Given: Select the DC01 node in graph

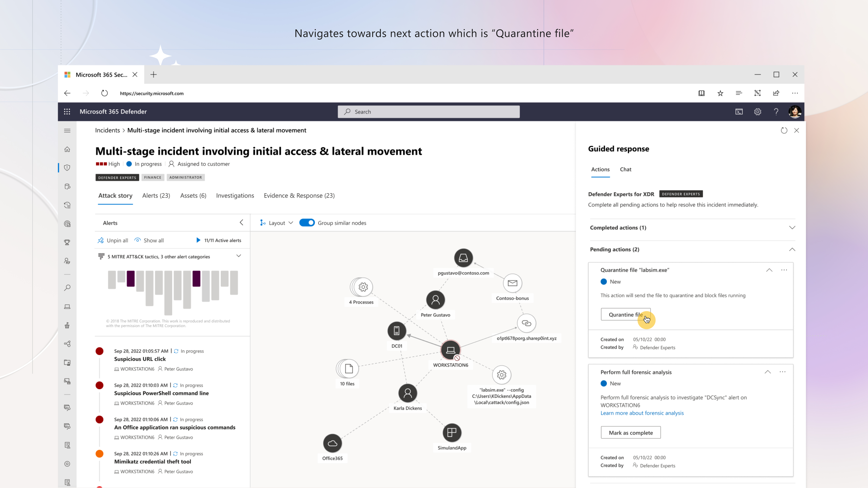Looking at the screenshot, I should 397,331.
